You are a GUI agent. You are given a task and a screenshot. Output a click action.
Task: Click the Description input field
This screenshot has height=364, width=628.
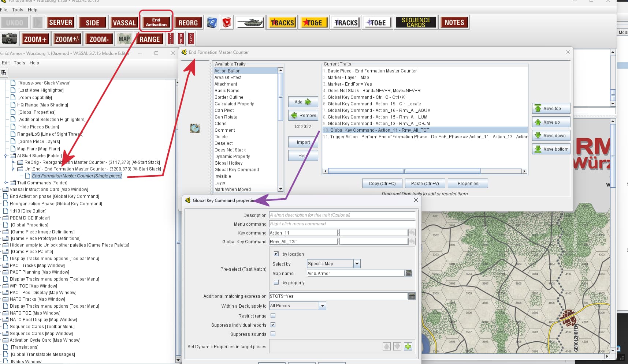tap(342, 215)
